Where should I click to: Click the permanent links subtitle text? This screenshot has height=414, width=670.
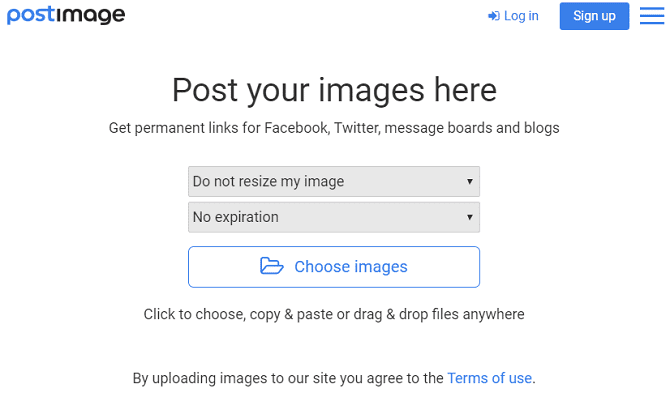tap(334, 128)
